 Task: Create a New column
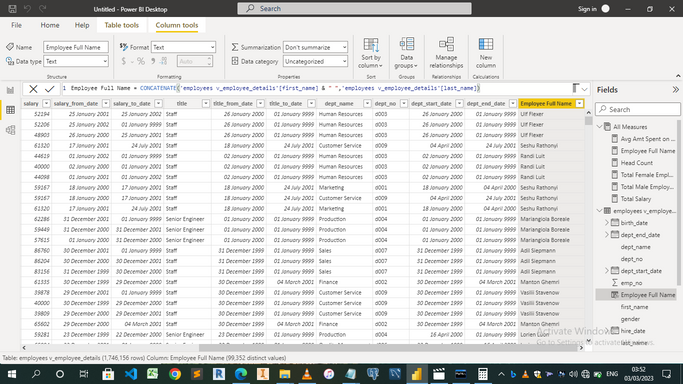click(486, 53)
